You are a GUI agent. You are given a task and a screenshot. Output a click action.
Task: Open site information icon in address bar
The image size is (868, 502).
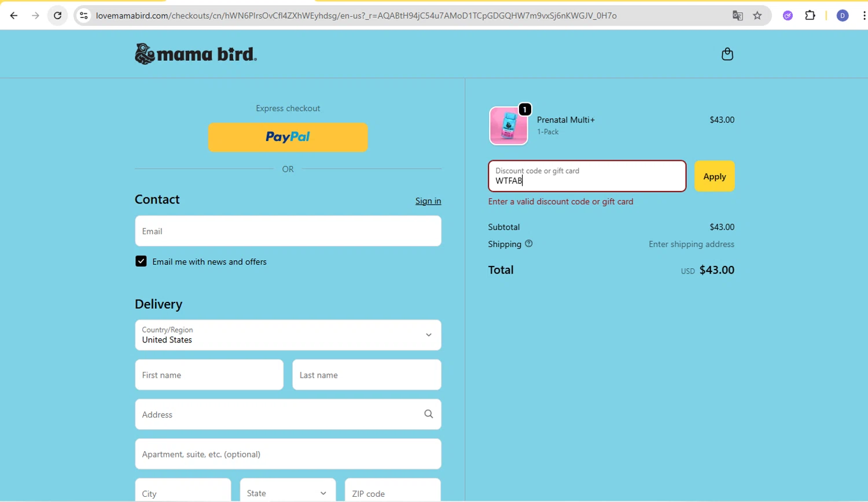coord(84,16)
